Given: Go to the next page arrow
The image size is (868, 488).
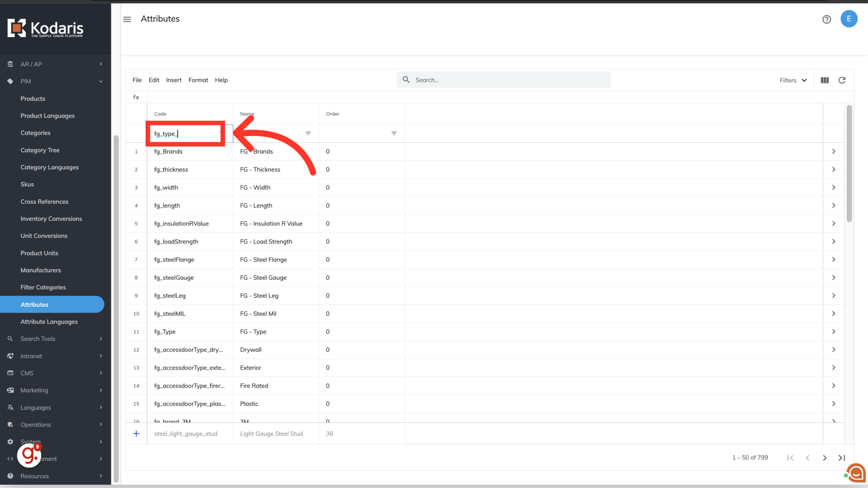Looking at the screenshot, I should [x=825, y=458].
